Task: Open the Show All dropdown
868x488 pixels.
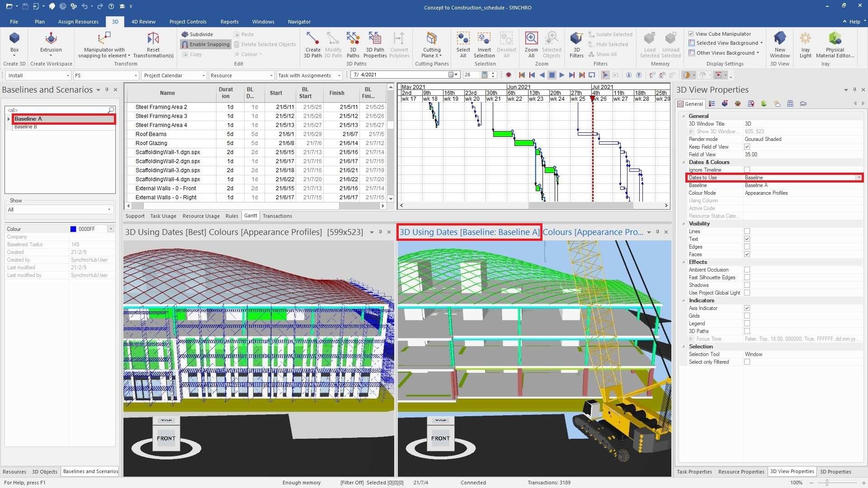Action: pos(108,210)
